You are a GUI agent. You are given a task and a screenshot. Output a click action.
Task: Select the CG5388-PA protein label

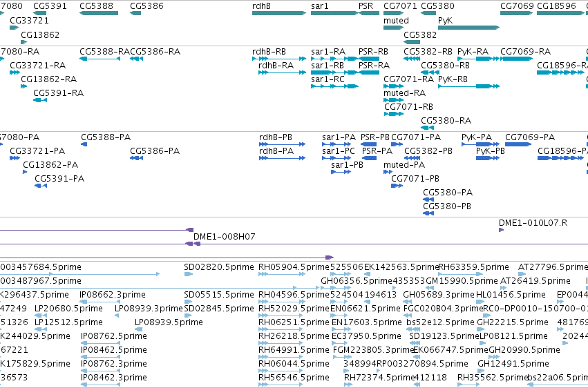(106, 137)
